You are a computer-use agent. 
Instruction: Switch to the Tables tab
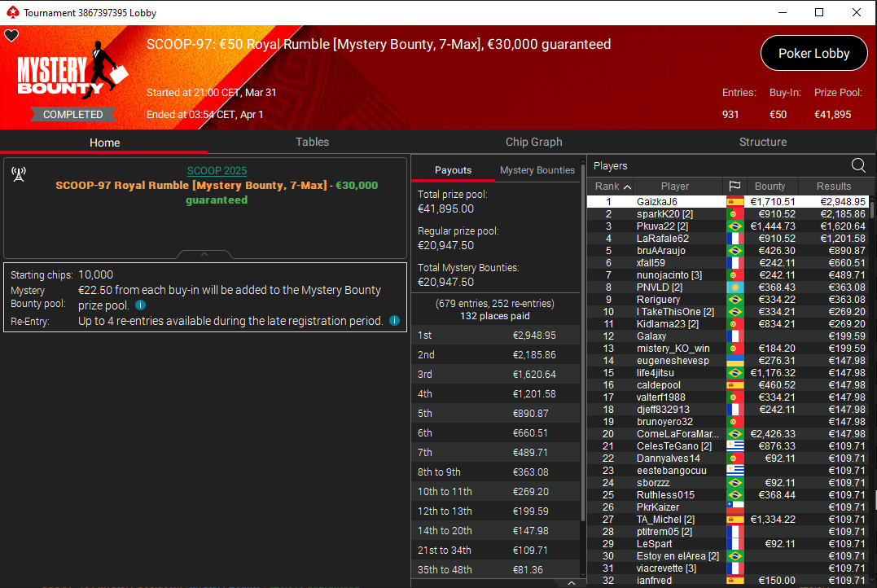pos(312,142)
